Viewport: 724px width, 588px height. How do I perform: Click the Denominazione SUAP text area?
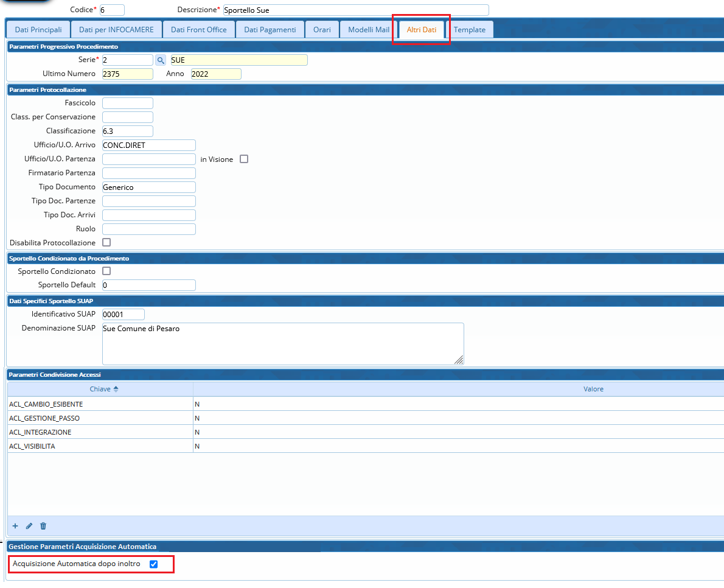283,343
